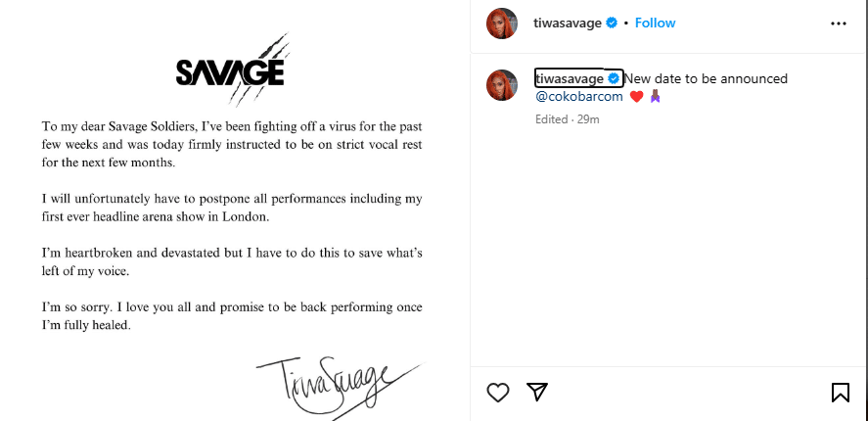Click the SAVAGE logo in the image

pyautogui.click(x=231, y=70)
